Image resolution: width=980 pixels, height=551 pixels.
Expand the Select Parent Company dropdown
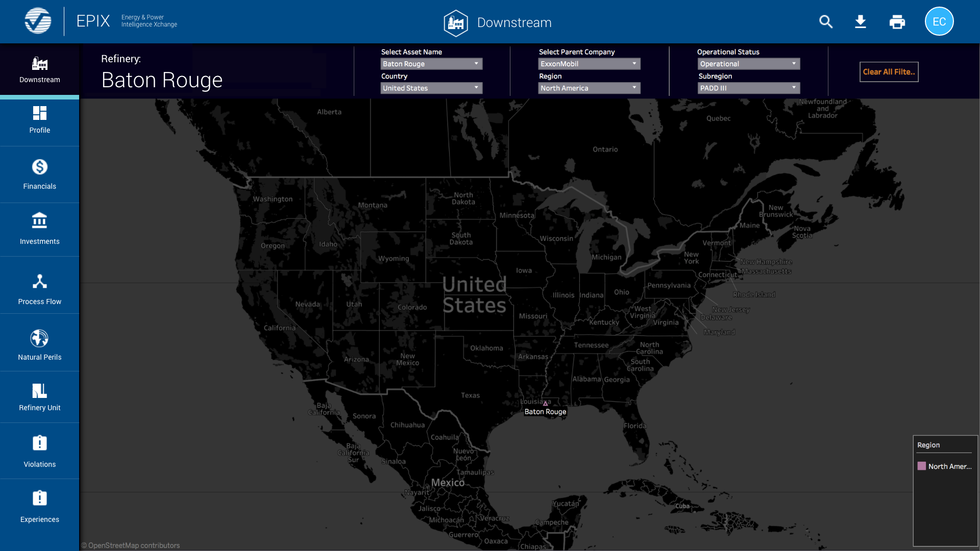click(589, 64)
